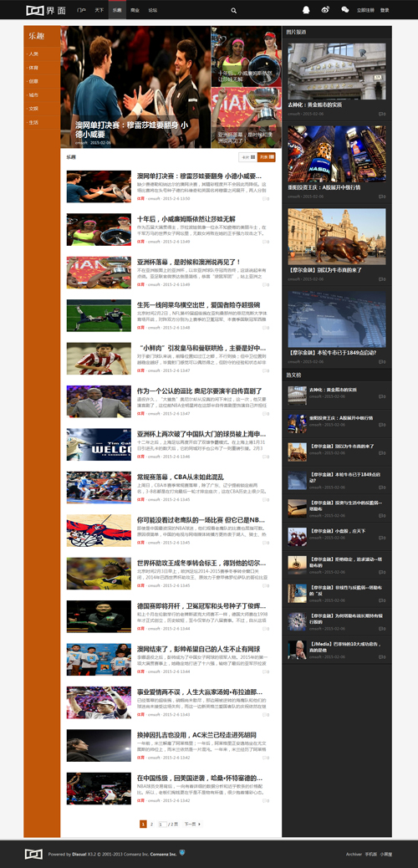Open comments icon for 澳网单打决赛 list article
Viewport: 418px width, 868px height.
(267, 198)
